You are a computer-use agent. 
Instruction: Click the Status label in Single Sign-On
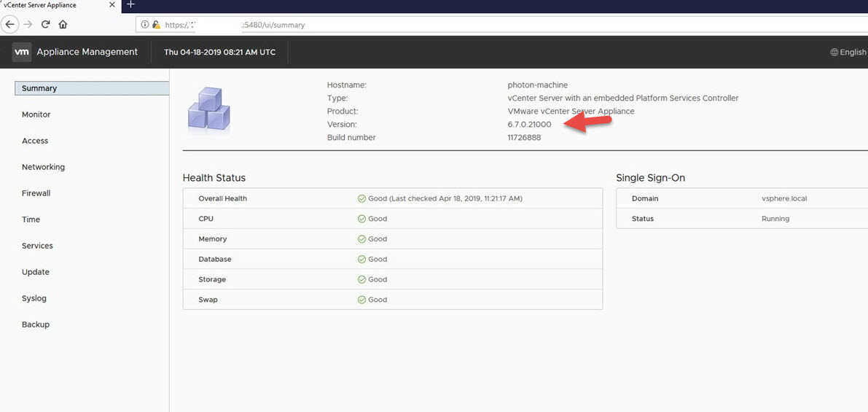click(x=643, y=219)
